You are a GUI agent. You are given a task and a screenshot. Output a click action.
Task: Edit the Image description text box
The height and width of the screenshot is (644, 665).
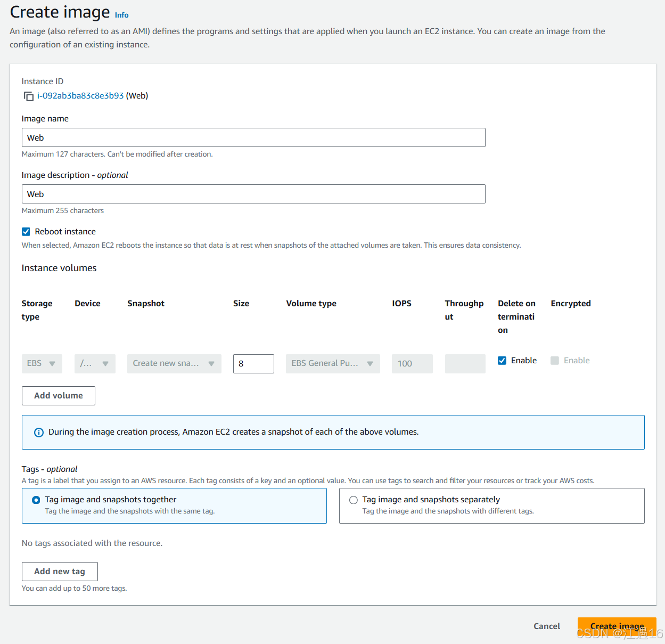coord(253,194)
